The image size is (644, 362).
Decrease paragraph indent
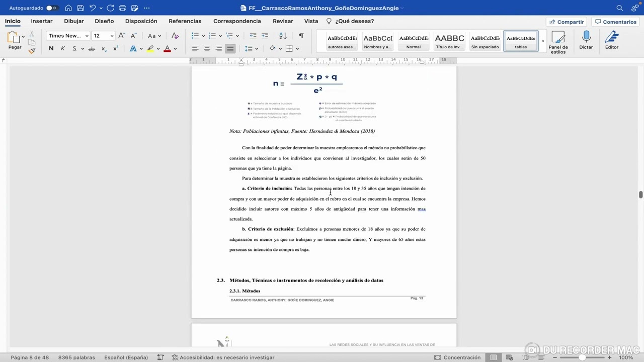click(x=253, y=36)
